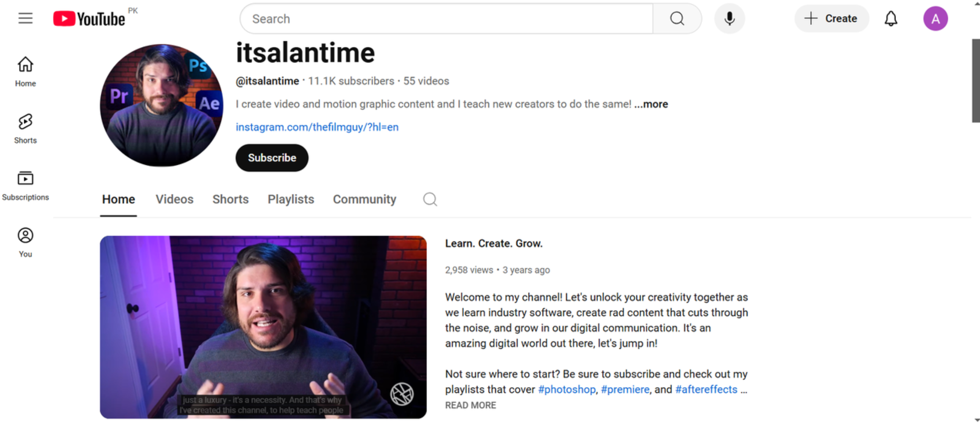This screenshot has height=423, width=980.
Task: Open the instagram.com/thefilmguy link
Action: 316,127
